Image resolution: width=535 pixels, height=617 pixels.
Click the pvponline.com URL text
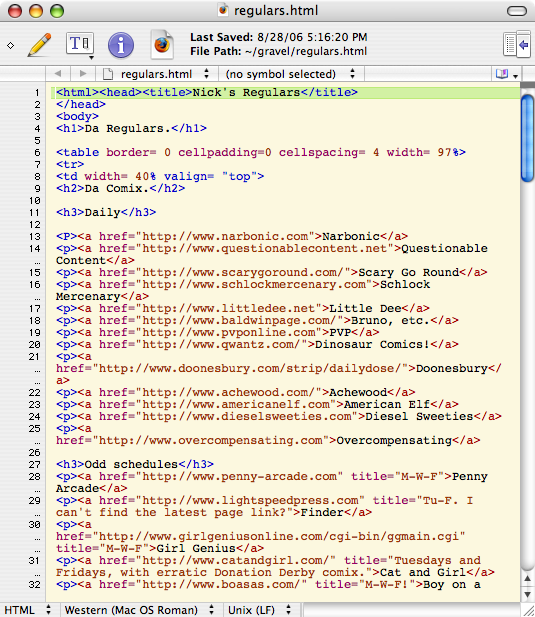229,333
